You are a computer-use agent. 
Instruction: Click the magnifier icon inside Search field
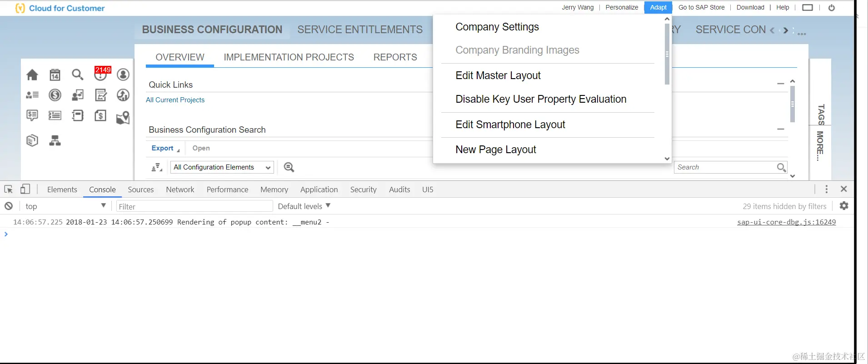tap(781, 167)
